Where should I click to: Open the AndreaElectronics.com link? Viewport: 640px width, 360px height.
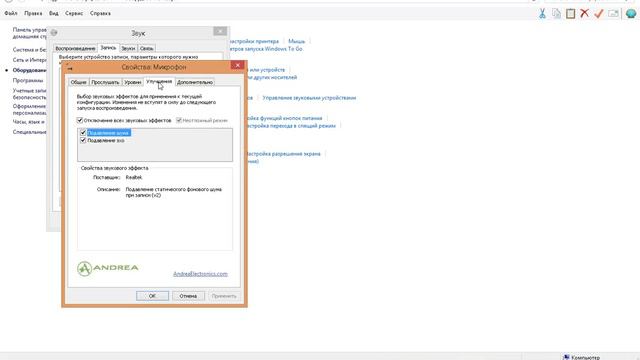tap(200, 274)
